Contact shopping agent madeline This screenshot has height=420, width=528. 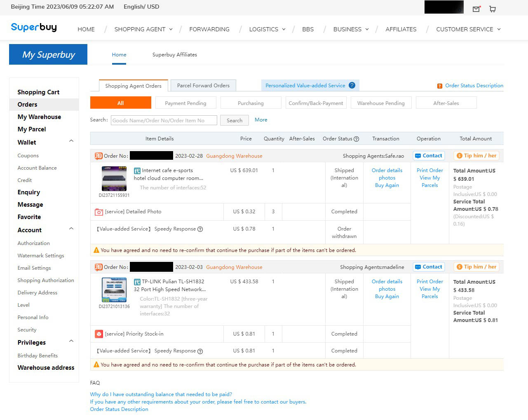pyautogui.click(x=429, y=267)
